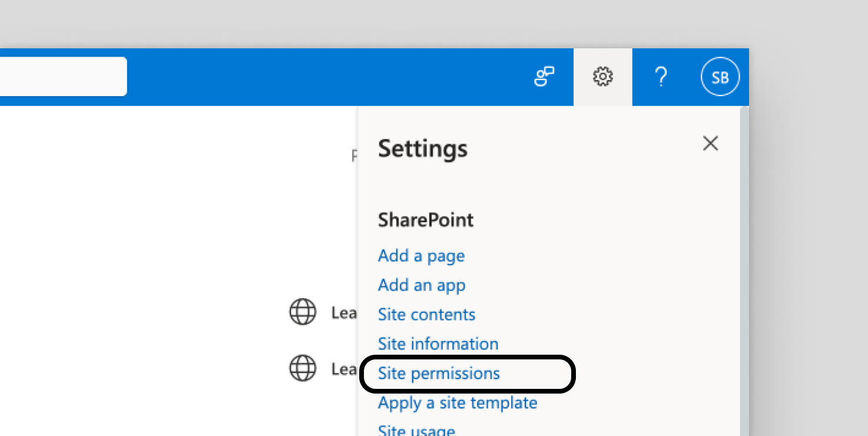This screenshot has height=436, width=868.
Task: Close the Settings panel
Action: 710,143
